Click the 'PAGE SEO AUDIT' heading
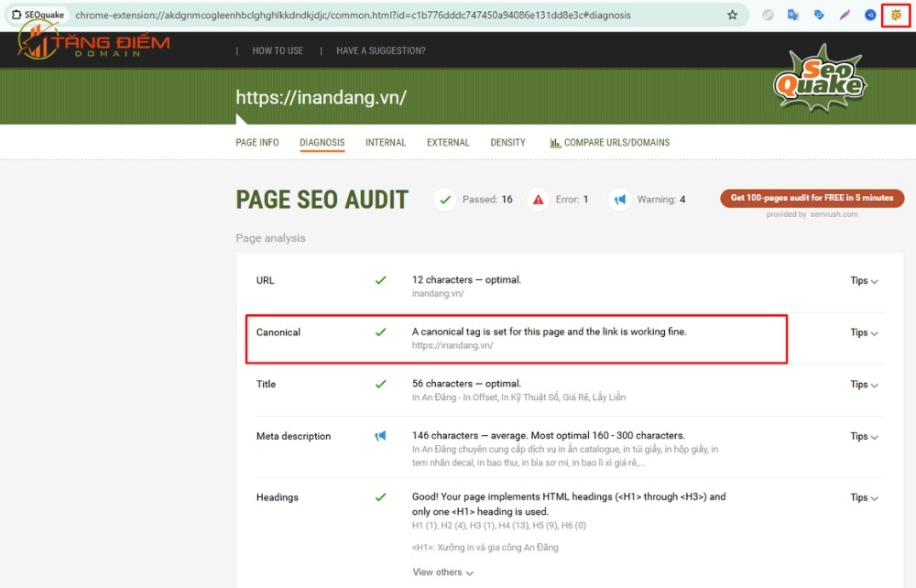The height and width of the screenshot is (588, 916). pyautogui.click(x=322, y=200)
